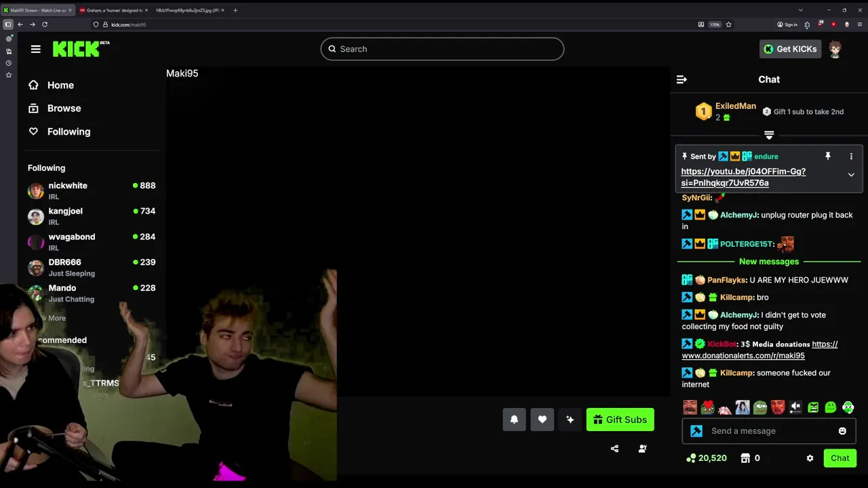
Task: Insert the green emote wearing headphones
Action: (x=848, y=407)
